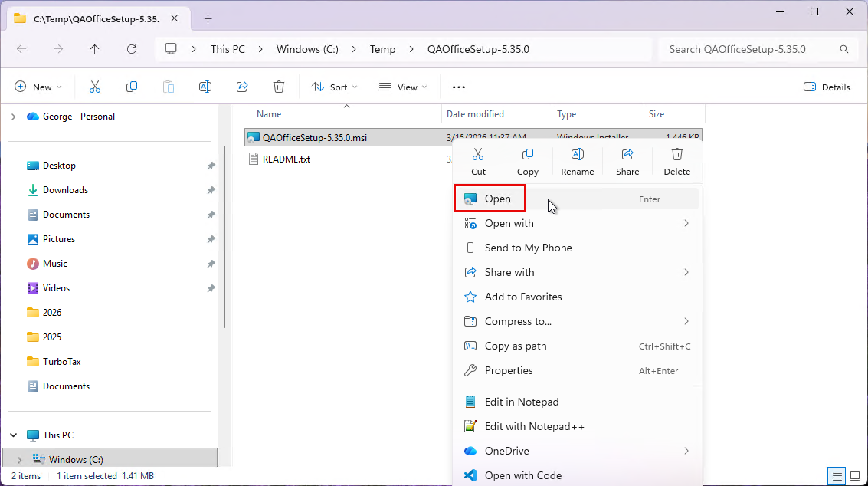Viewport: 868px width, 486px height.
Task: Choose Open in the context menu
Action: pyautogui.click(x=497, y=199)
